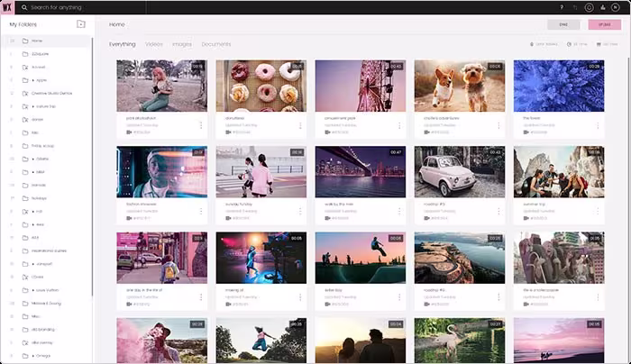Click the WX logo in top corner

[7, 7]
